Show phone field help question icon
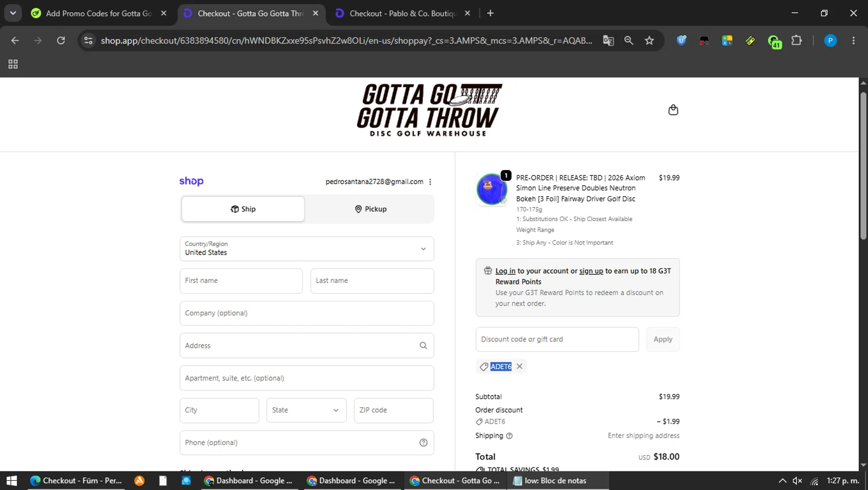This screenshot has height=490, width=868. pos(423,443)
